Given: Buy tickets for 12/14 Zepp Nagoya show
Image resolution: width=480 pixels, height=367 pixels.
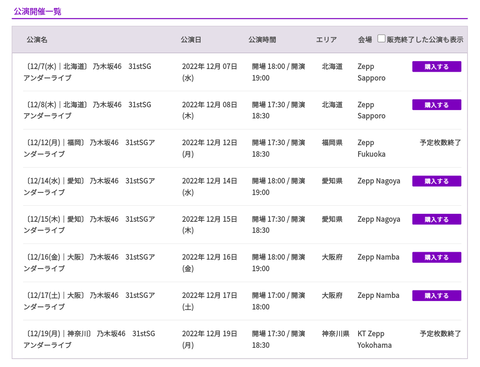Looking at the screenshot, I should point(437,181).
